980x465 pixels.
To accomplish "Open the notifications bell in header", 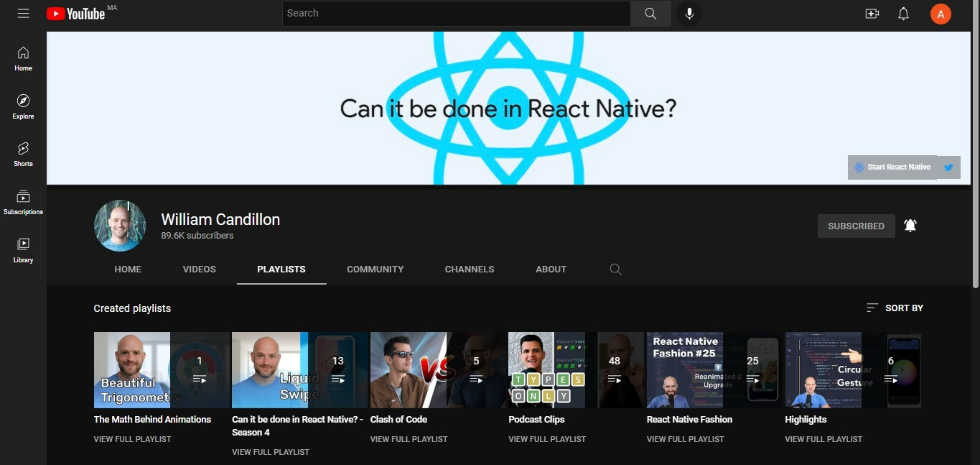I will pos(904,14).
